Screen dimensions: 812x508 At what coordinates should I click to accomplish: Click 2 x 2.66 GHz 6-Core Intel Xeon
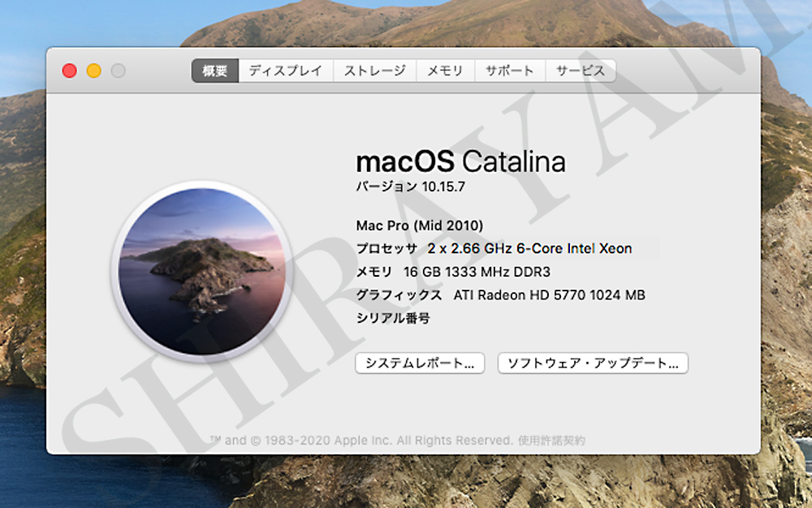[529, 249]
